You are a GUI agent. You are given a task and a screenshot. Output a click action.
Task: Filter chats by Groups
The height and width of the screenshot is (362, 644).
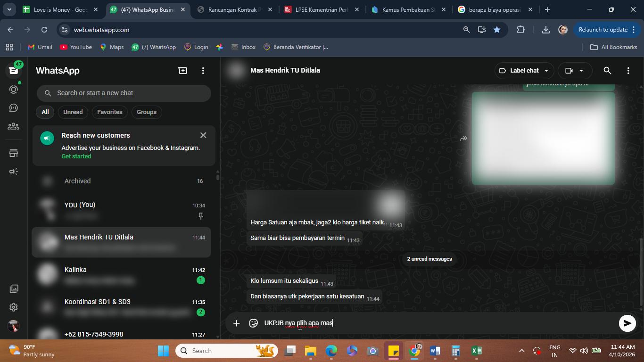147,112
